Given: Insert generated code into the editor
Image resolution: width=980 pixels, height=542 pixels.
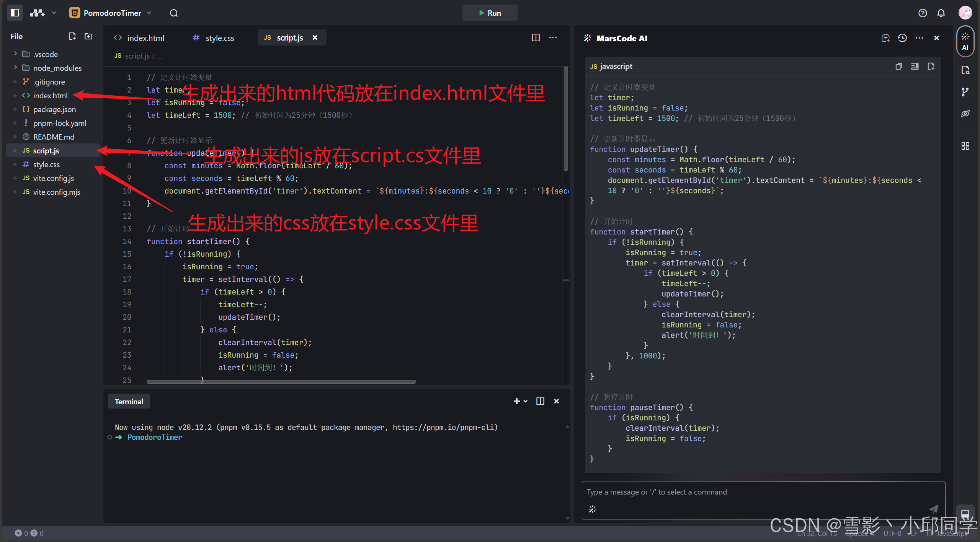Looking at the screenshot, I should (x=915, y=67).
